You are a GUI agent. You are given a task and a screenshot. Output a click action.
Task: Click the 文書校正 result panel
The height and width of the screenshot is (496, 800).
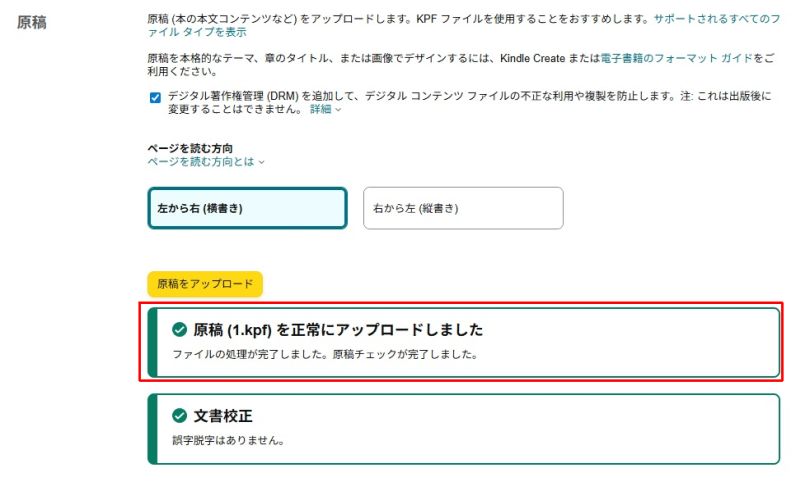463,429
